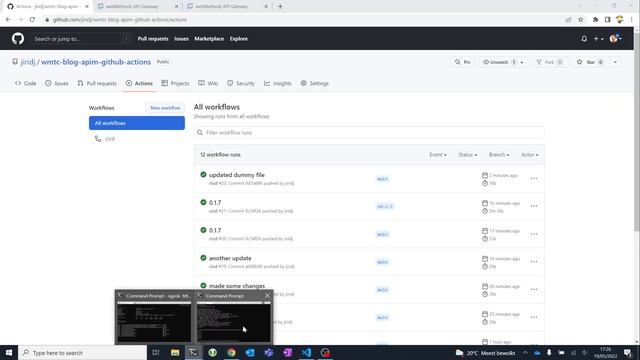640x360 pixels.
Task: Open the 'updated dummy file' workflow run
Action: [237, 175]
